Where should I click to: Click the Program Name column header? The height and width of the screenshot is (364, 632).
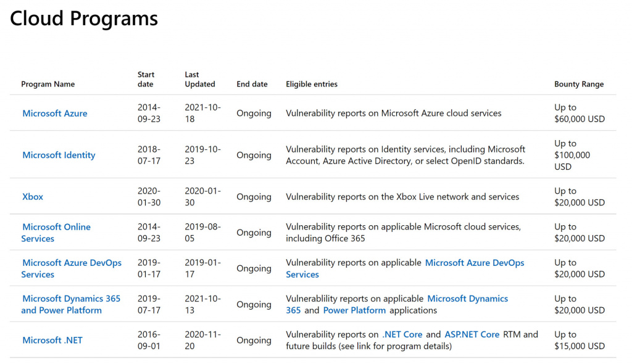[48, 85]
